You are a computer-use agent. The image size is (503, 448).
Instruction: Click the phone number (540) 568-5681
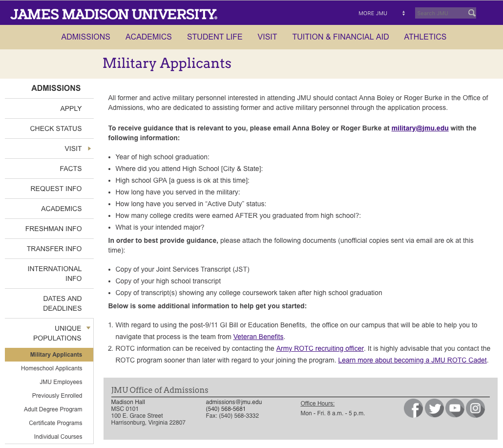click(226, 409)
